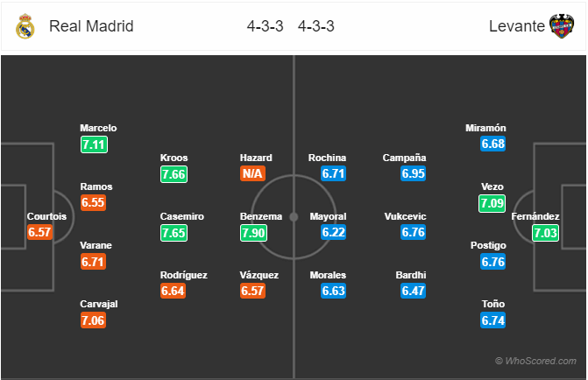Viewport: 588px width, 380px height.
Task: Select Bardhi's 6.47 rating badge
Action: tap(413, 291)
